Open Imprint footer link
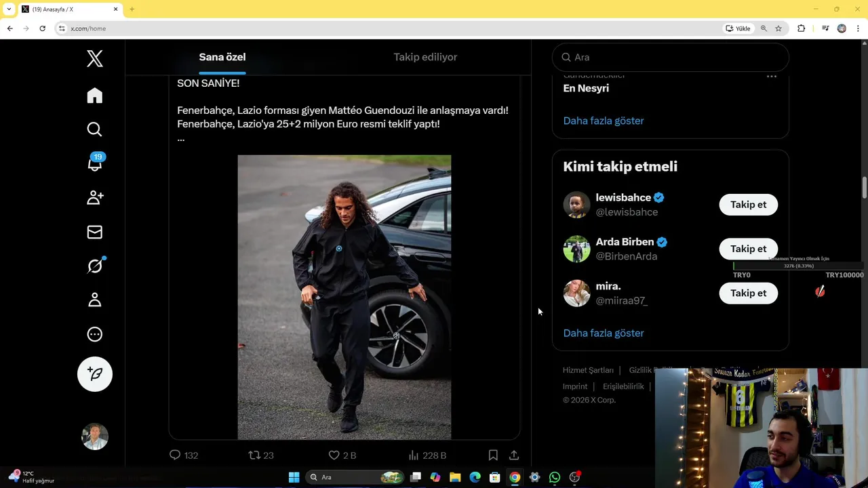This screenshot has width=868, height=488. coord(575,386)
